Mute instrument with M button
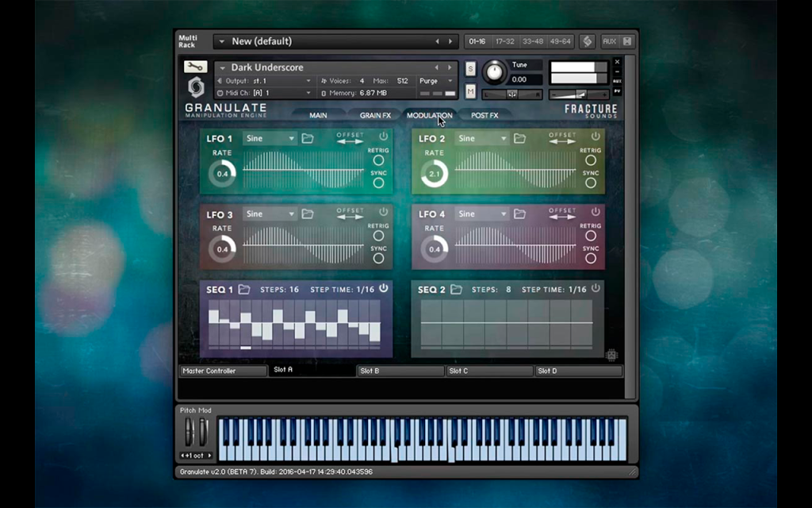The height and width of the screenshot is (508, 812). tap(470, 91)
